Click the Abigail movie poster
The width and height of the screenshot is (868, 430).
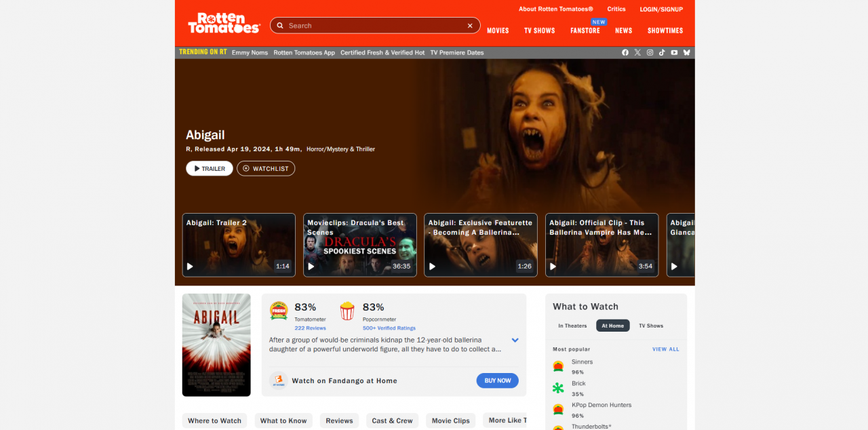tap(216, 345)
